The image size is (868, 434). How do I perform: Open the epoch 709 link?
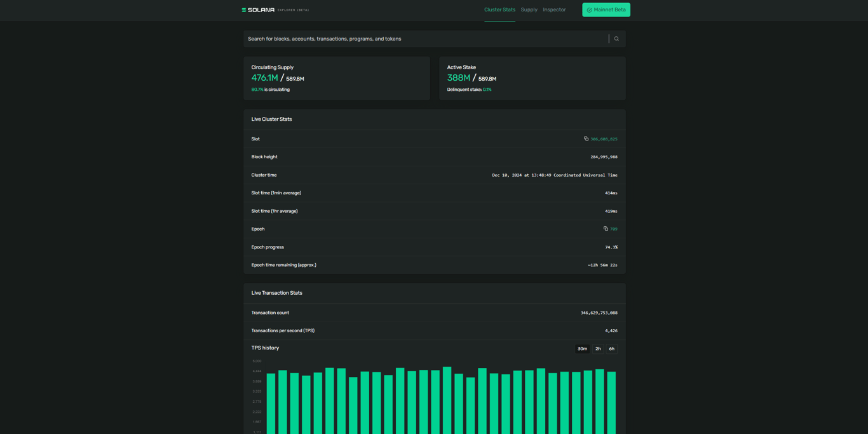click(613, 229)
